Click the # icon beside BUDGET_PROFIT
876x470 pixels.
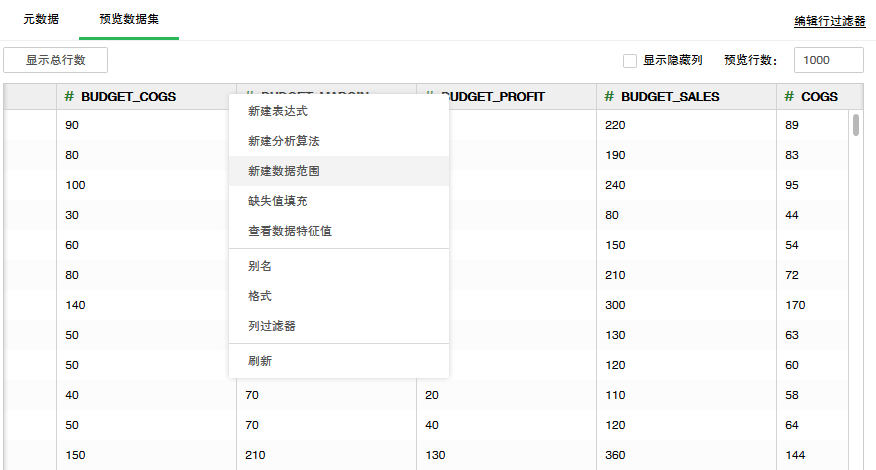pos(430,97)
